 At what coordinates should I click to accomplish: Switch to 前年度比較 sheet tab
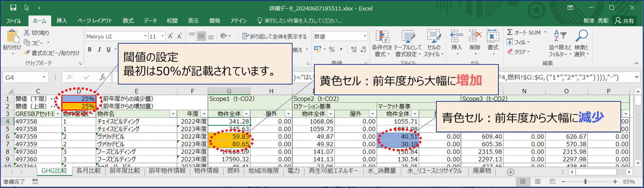coord(125,171)
